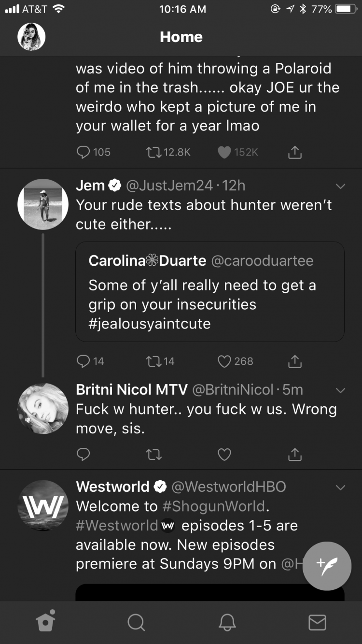Open the Messages envelope icon
The width and height of the screenshot is (362, 644).
click(317, 622)
